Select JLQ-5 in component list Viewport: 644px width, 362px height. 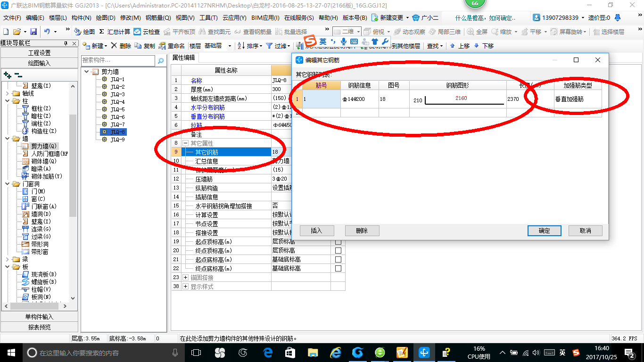118,109
